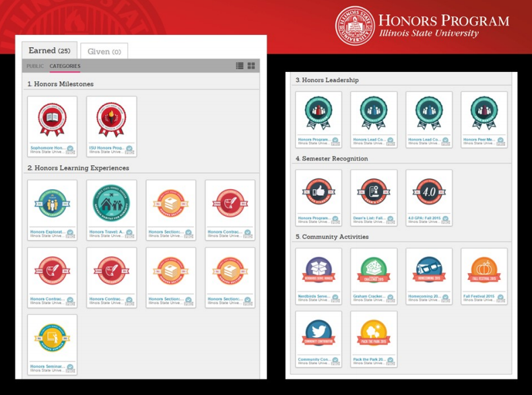Click the Honors Seminar badge card
This screenshot has width=532, height=395.
(52, 344)
